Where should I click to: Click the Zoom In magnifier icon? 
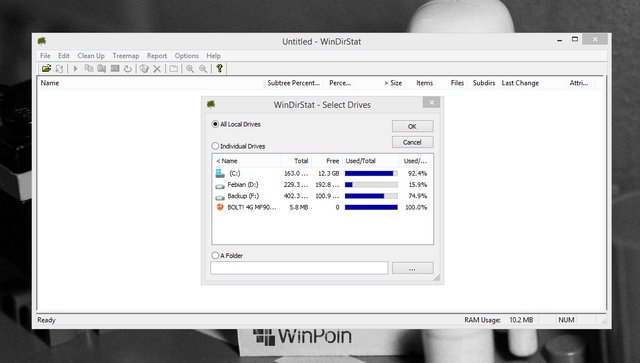point(190,69)
